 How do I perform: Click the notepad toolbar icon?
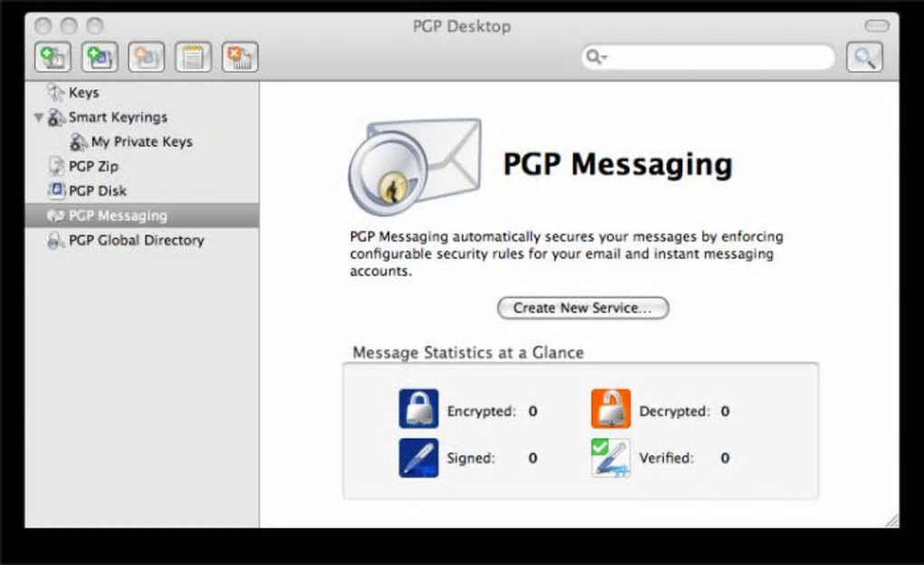click(193, 57)
